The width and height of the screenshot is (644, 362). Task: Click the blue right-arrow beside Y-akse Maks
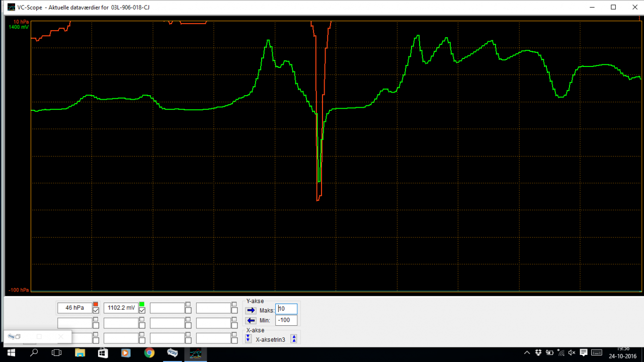251,310
